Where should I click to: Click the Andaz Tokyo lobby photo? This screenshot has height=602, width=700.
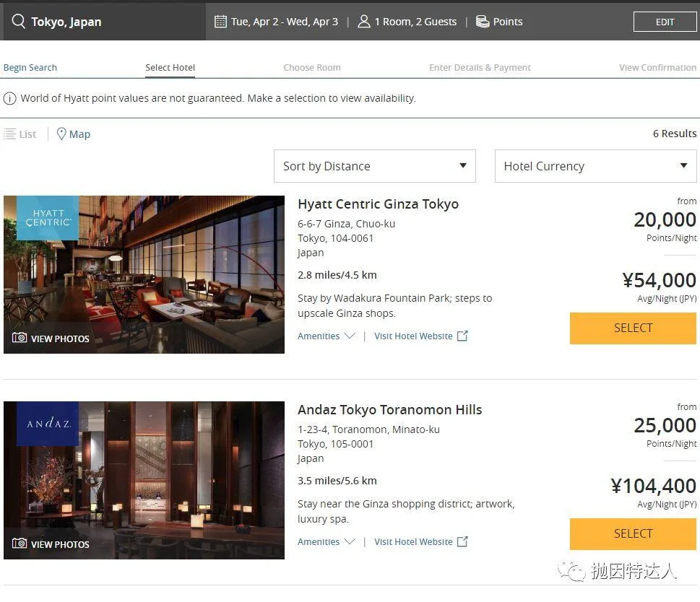(x=144, y=480)
